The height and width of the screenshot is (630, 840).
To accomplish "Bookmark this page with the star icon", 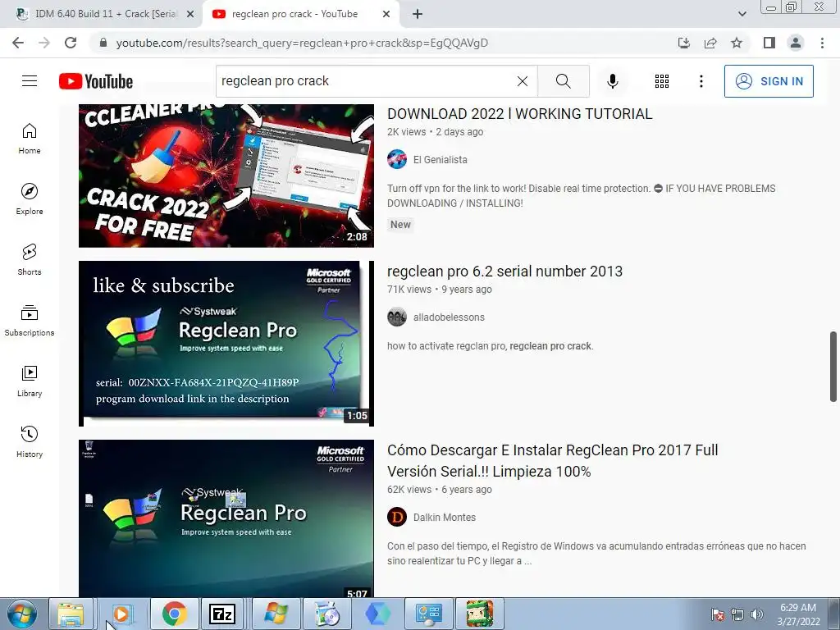I will pos(737,43).
